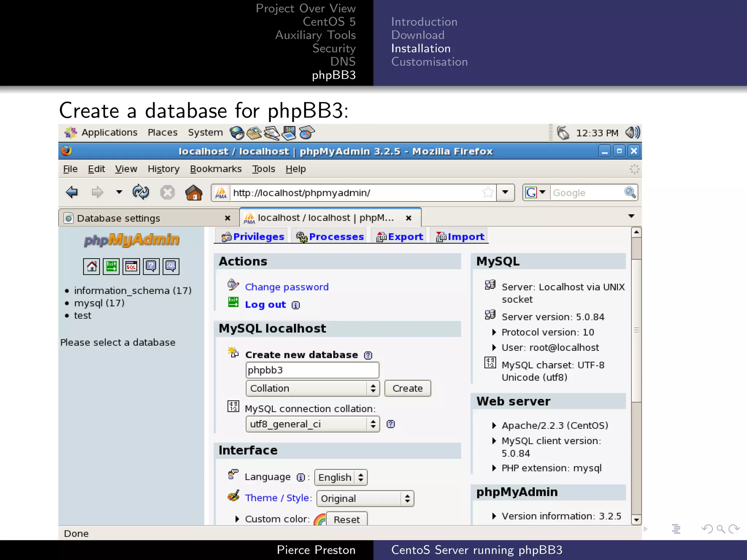This screenshot has width=747, height=560.
Task: Open the utf8_general_ci connection collation dropdown
Action: pos(313,424)
